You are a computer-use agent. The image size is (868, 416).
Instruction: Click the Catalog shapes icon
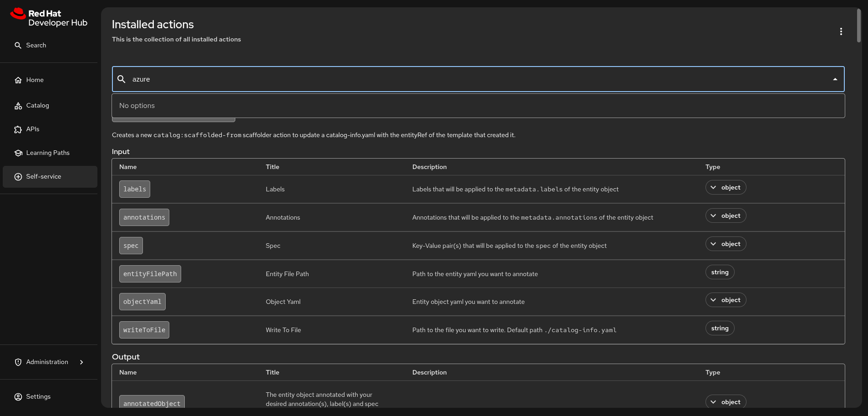[x=18, y=106]
